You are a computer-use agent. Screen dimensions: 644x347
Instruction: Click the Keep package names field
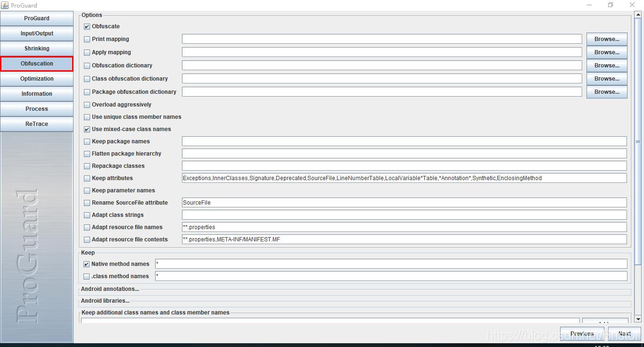click(405, 141)
